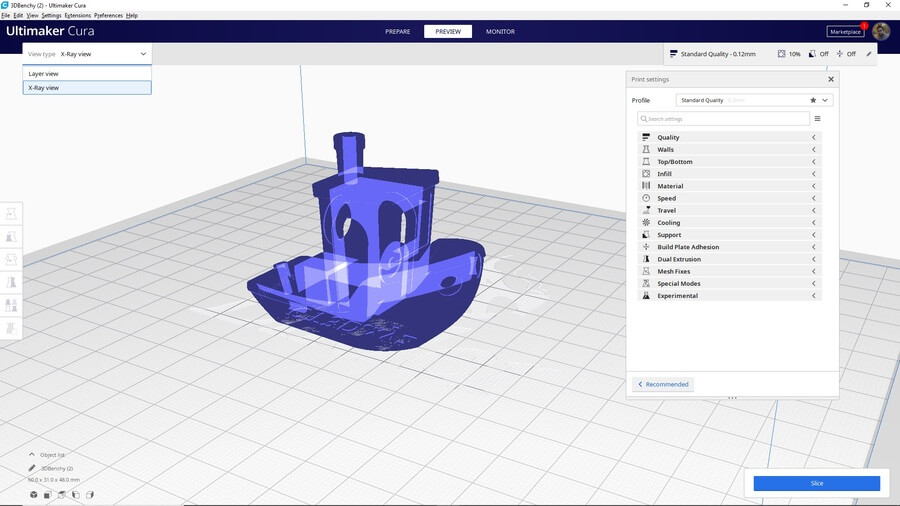Click the star icon in the Profile field
Image resolution: width=900 pixels, height=506 pixels.
tap(813, 100)
